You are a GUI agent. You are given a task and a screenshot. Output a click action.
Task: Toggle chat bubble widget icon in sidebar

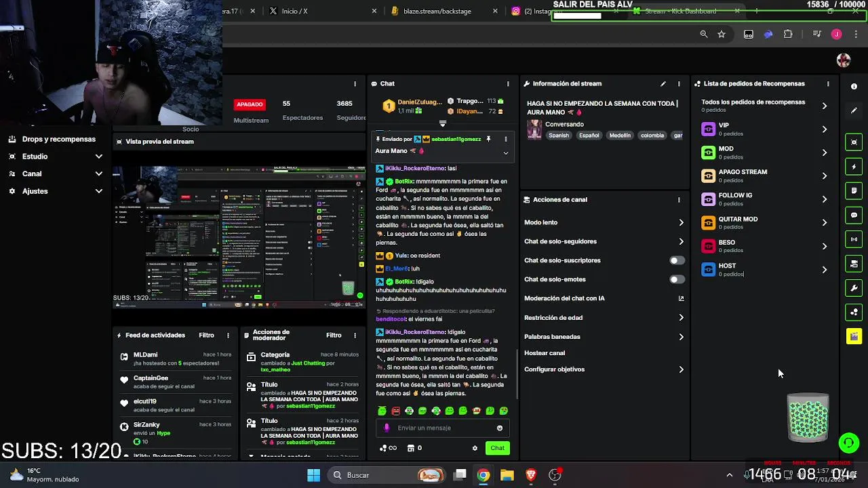point(854,216)
